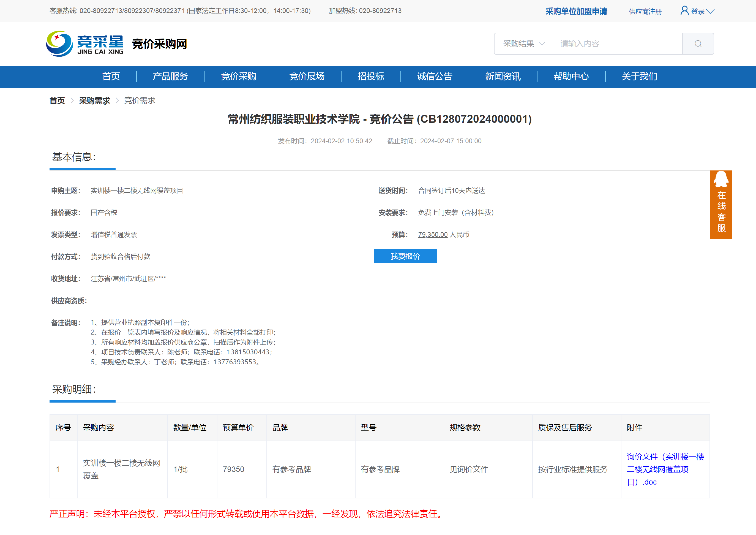
Task: Expand the login dropdown arrow
Action: [710, 12]
